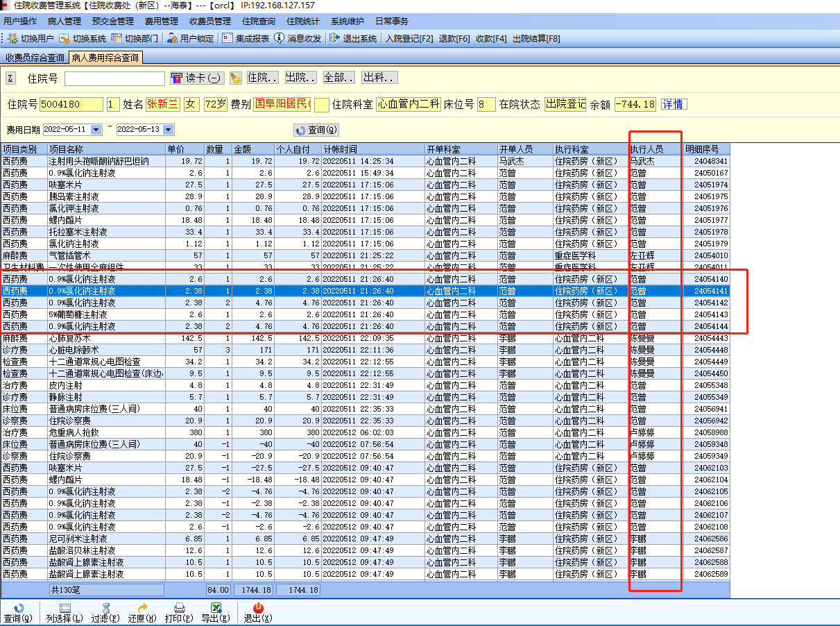Viewport: 840px width, 626px height.
Task: Click the 出院结算[F8] toolbar button
Action: pyautogui.click(x=536, y=39)
